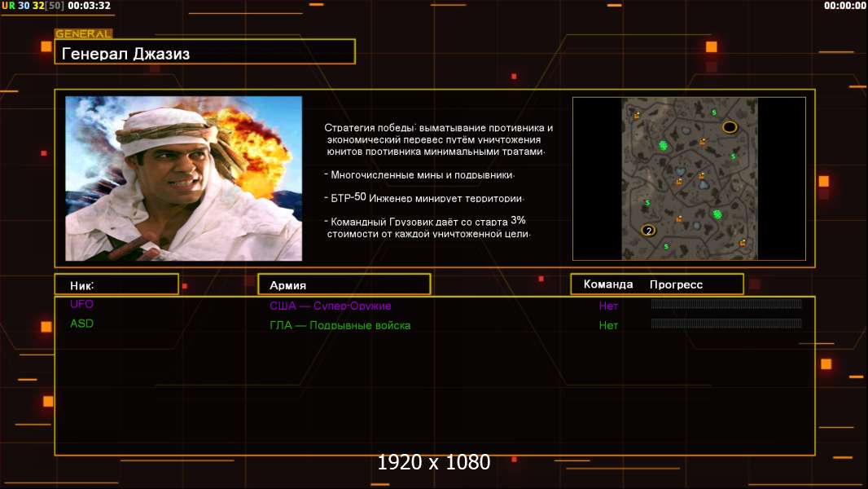Click 'Многочисленные мины и подрывники' line
This screenshot has height=489, width=868.
[x=419, y=175]
